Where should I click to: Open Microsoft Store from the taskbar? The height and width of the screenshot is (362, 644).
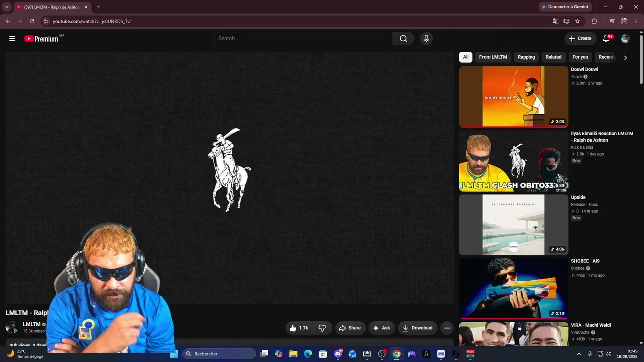(x=323, y=354)
